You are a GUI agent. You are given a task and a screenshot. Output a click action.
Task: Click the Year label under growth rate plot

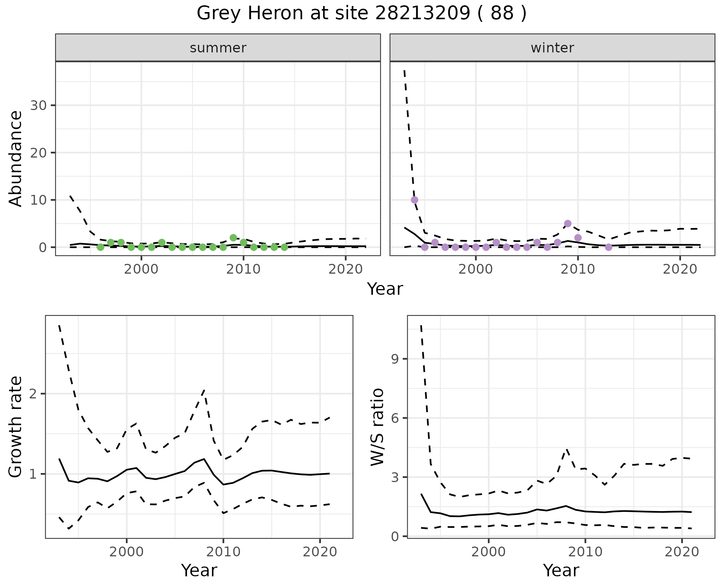[x=199, y=570]
